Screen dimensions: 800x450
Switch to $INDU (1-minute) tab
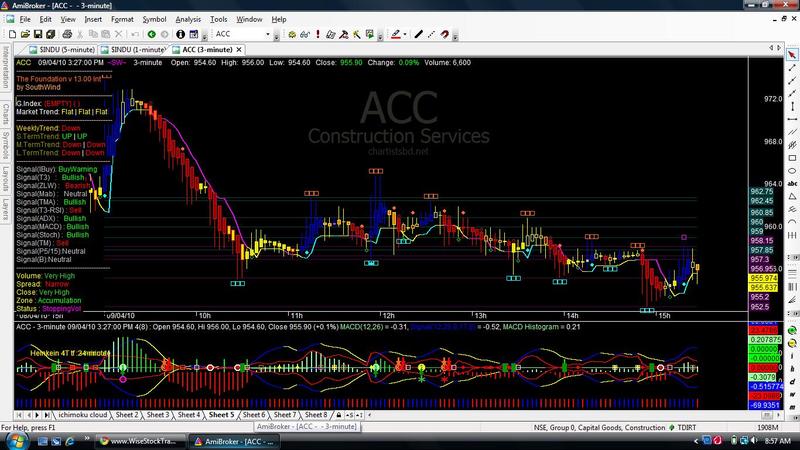(x=133, y=49)
